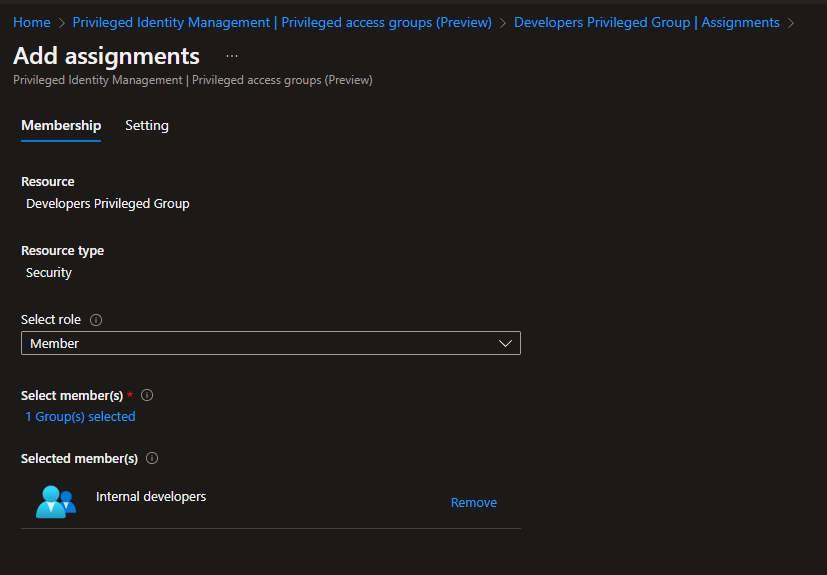Open the Select role dropdown showing Member
Screen dimensions: 827x575
click(271, 343)
